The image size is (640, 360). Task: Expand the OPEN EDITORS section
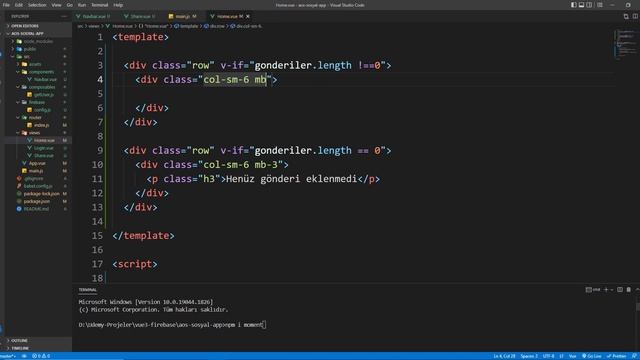pos(24,26)
